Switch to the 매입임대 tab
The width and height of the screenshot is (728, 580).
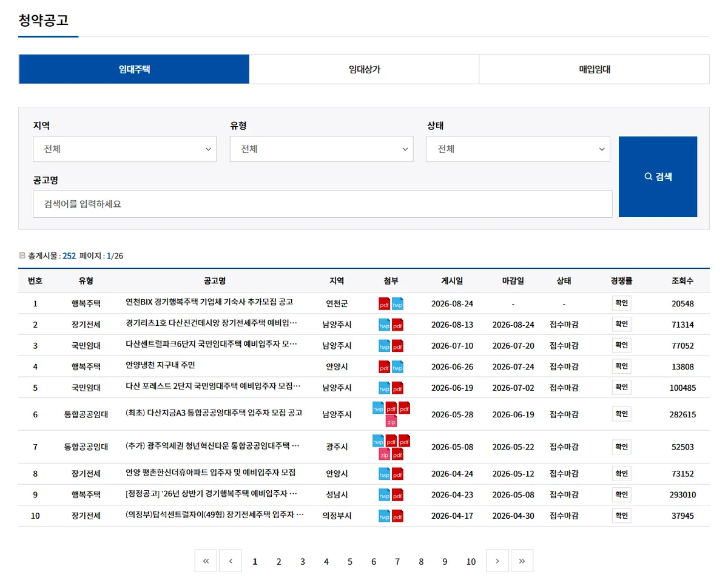tap(595, 69)
